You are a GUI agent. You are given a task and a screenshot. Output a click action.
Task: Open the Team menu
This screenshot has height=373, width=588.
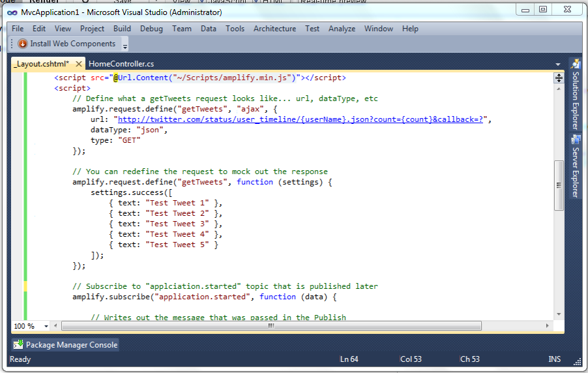point(182,29)
